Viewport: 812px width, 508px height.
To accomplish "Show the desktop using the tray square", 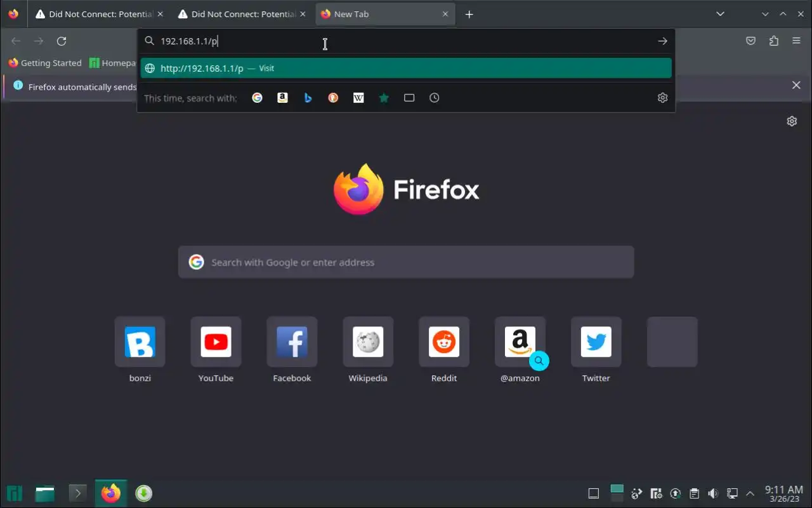I will [x=594, y=493].
